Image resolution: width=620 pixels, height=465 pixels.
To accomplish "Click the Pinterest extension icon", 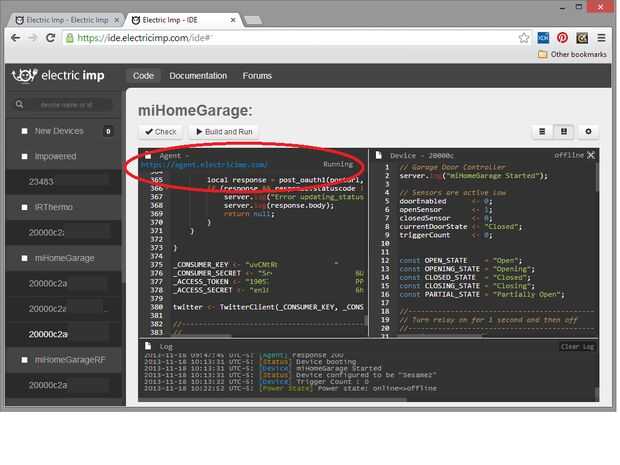I will tap(562, 38).
